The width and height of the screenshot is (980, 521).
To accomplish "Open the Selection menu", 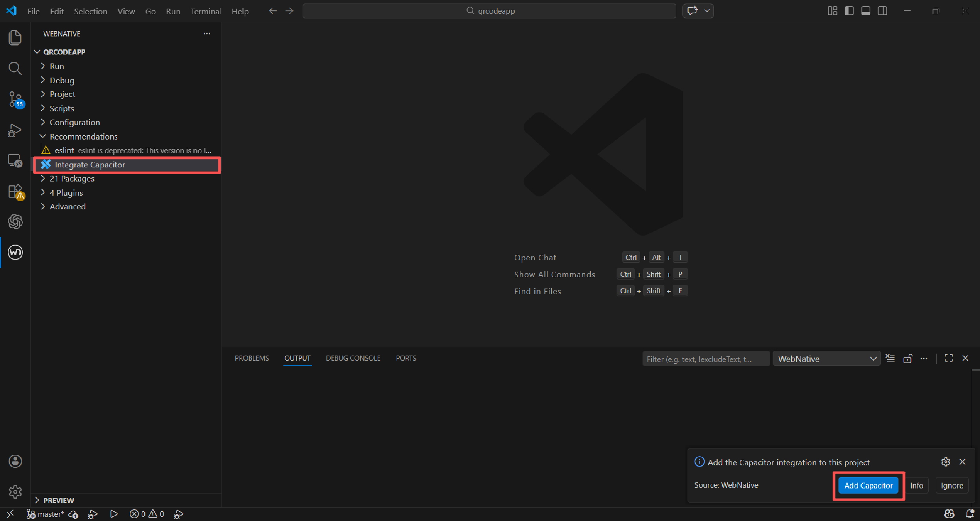I will (x=91, y=11).
